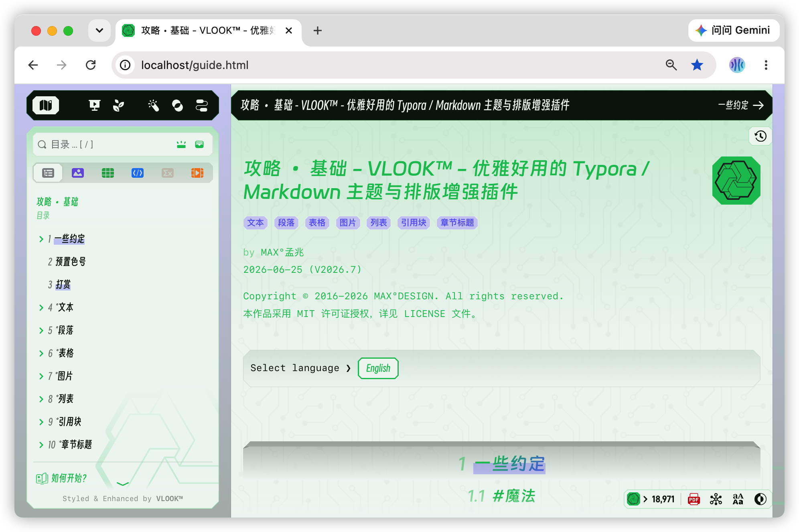Screen dimensions: 799x532
Task: Click the small VLOOK logo in status bar
Action: point(633,499)
